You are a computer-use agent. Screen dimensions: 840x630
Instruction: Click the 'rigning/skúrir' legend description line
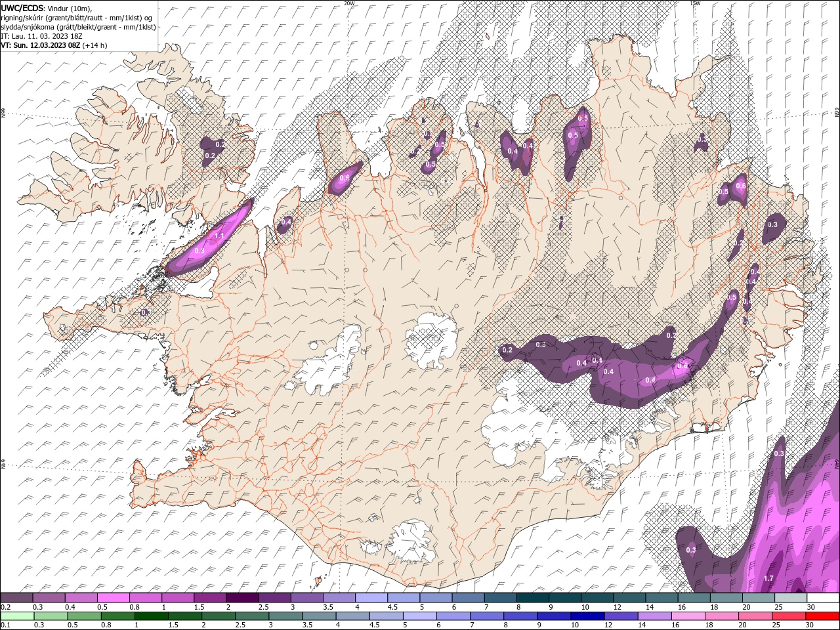77,18
